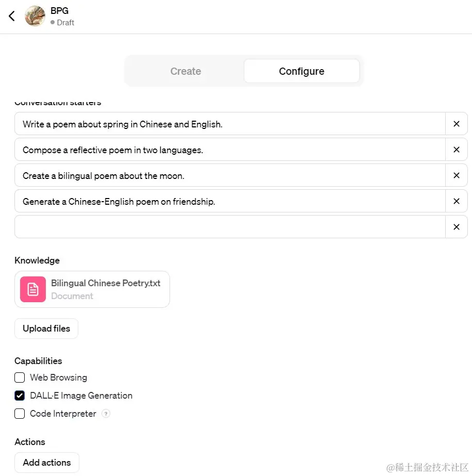Click the BPG profile avatar image
Image resolution: width=472 pixels, height=476 pixels.
tap(35, 16)
